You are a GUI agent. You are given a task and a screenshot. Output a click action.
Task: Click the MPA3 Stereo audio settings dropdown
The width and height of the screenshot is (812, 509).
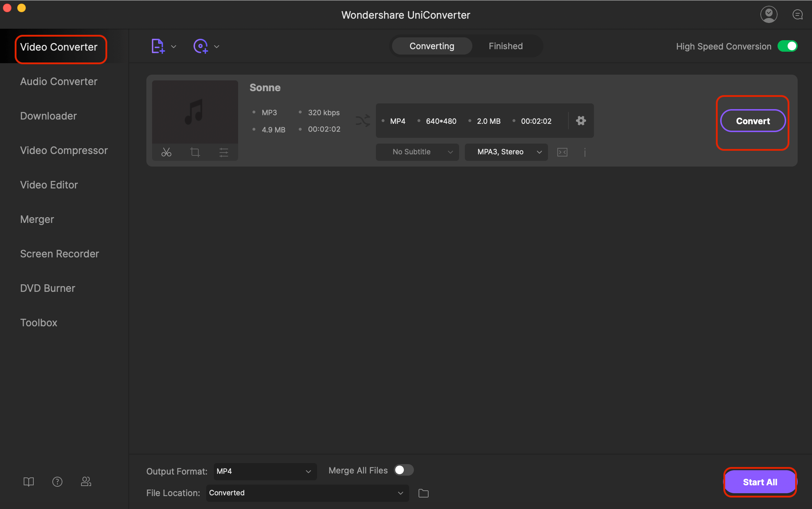coord(507,151)
